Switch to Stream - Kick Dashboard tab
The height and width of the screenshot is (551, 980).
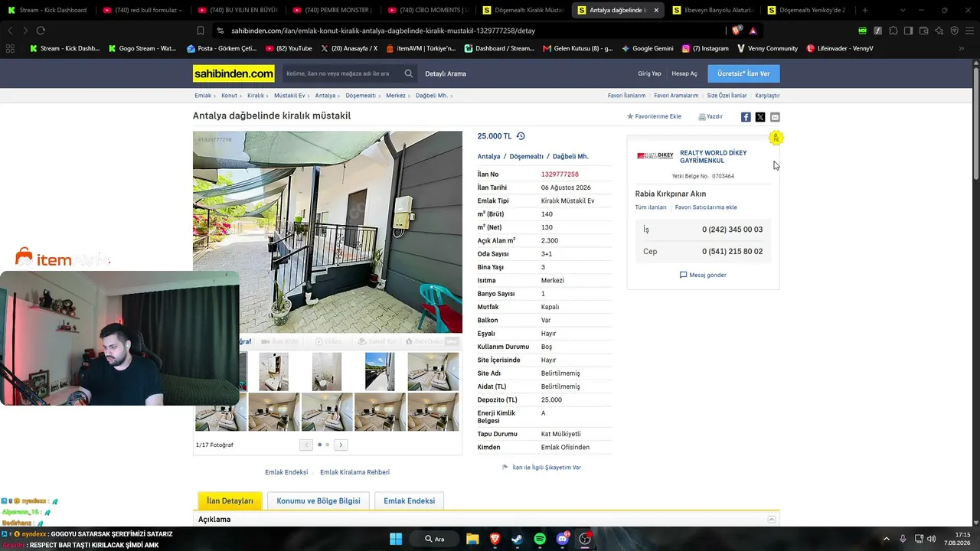click(x=47, y=10)
